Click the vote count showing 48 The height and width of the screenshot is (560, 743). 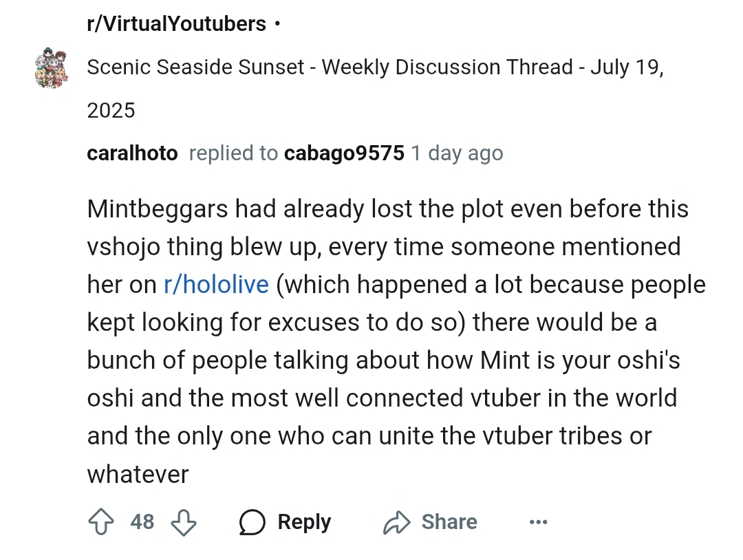click(142, 522)
